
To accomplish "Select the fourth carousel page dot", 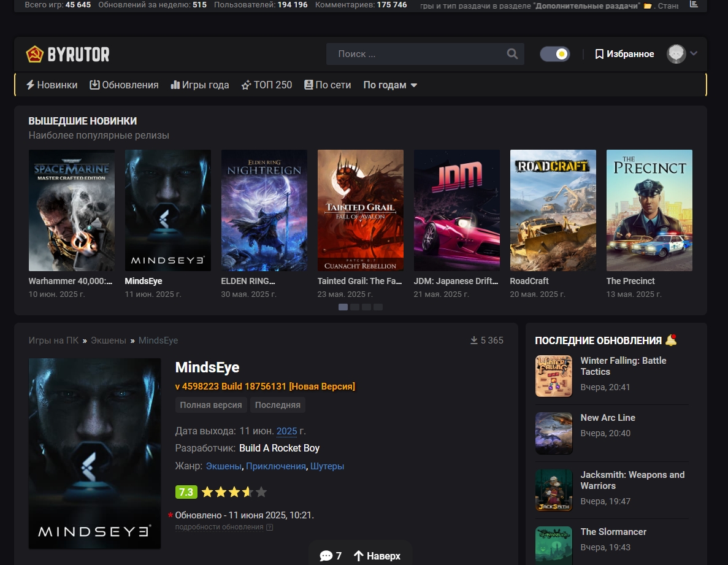I will click(x=378, y=307).
